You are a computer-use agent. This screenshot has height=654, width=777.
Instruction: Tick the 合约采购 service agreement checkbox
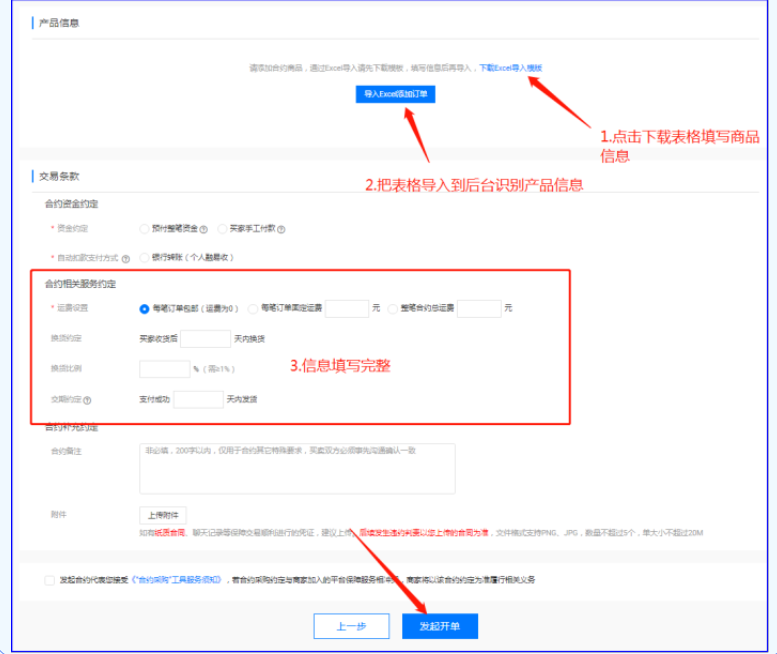pyautogui.click(x=50, y=580)
